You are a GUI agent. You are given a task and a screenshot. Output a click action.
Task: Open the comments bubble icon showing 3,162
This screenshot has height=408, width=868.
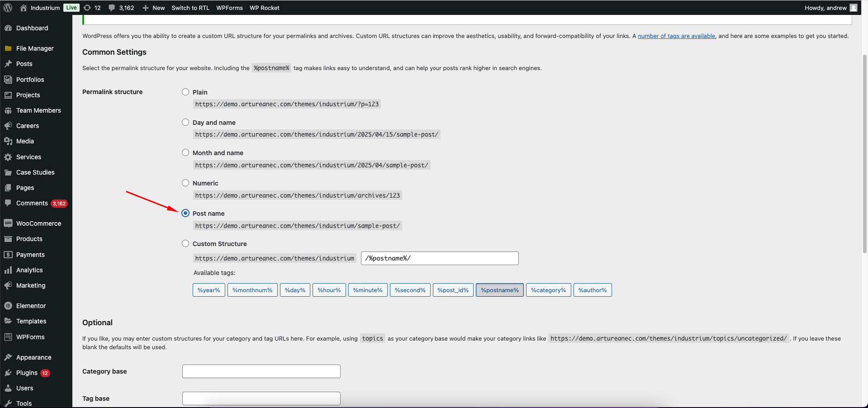point(112,8)
